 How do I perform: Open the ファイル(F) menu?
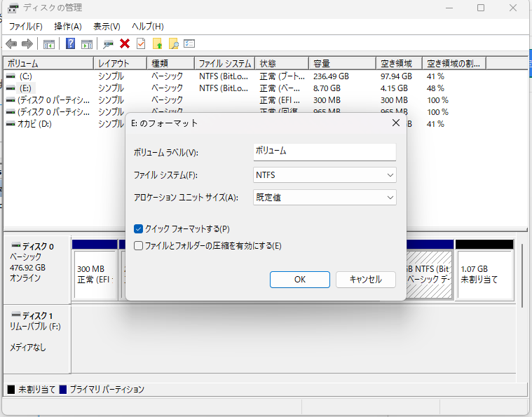(x=25, y=27)
